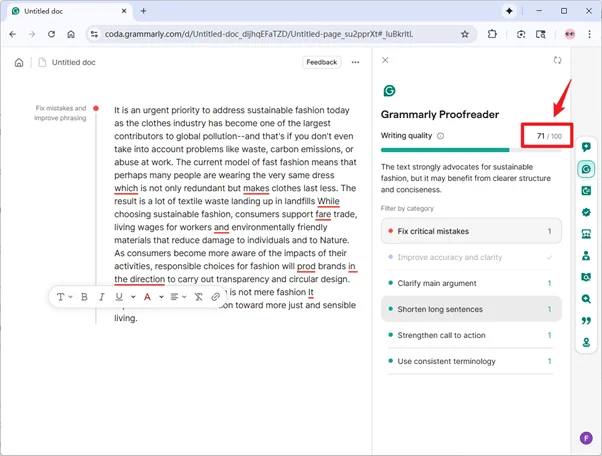This screenshot has width=602, height=456.
Task: Open the magnifier search agent in sidebar
Action: [x=586, y=299]
